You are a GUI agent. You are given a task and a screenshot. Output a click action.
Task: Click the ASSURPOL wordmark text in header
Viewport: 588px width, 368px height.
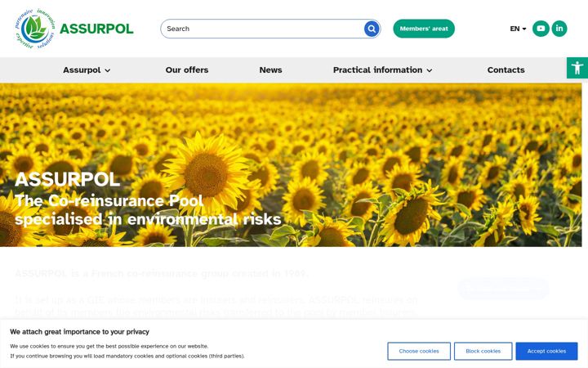(96, 29)
